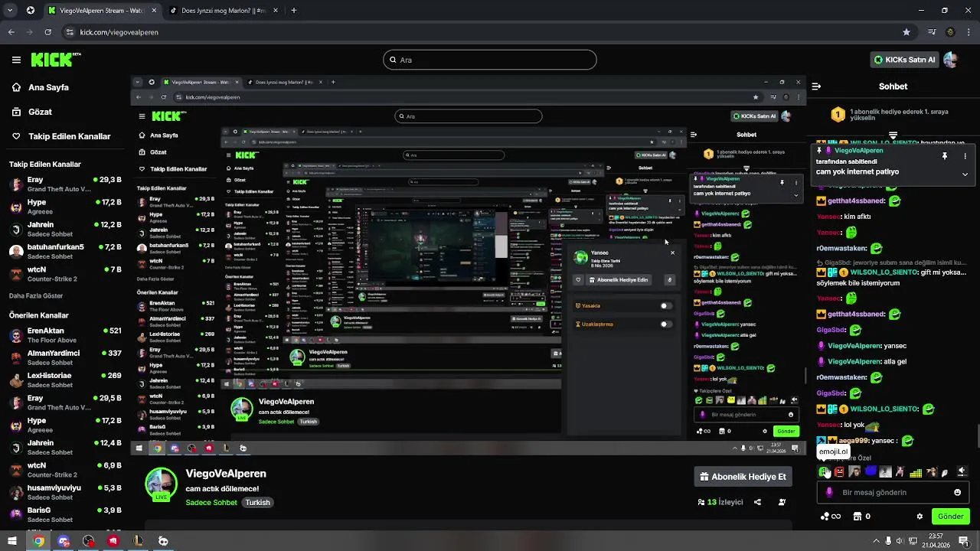Collapse the Sohbet chat panel
This screenshot has width=980, height=551.
(x=816, y=86)
